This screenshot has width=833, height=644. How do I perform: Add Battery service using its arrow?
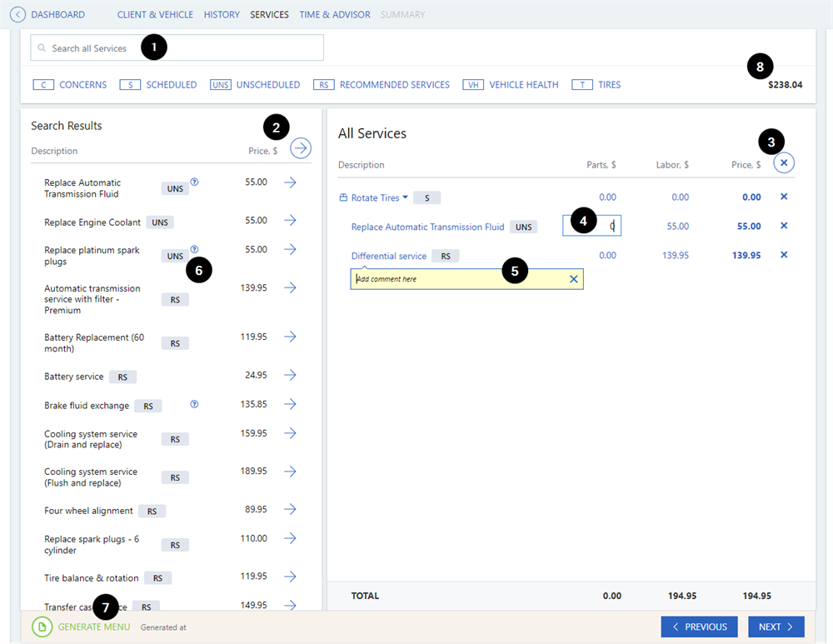pyautogui.click(x=290, y=376)
